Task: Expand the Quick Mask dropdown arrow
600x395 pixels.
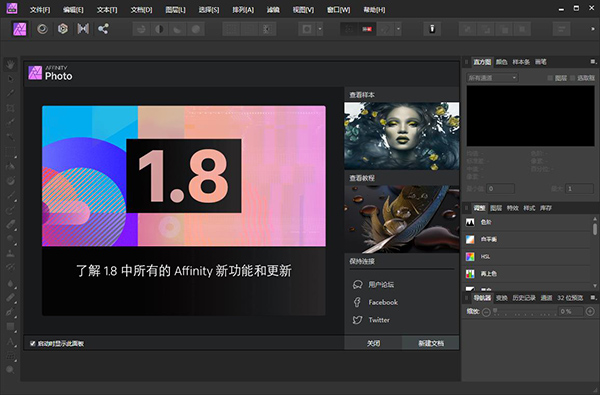Action: coord(320,29)
